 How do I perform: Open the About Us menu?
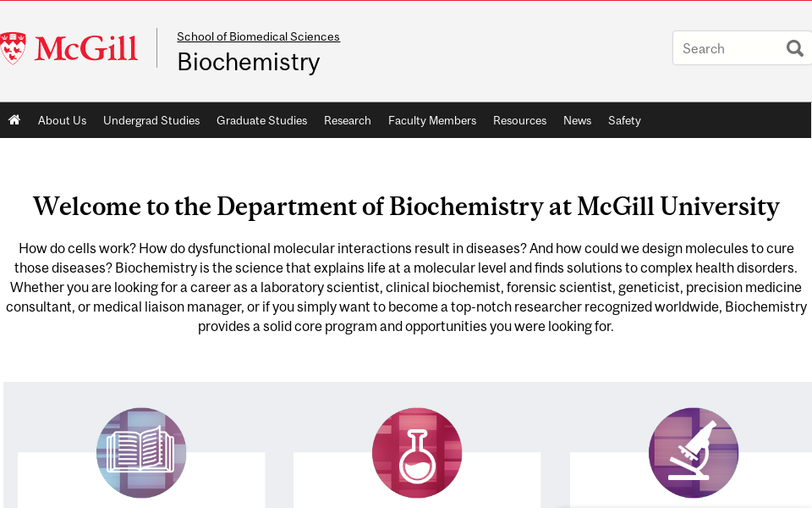(x=62, y=119)
